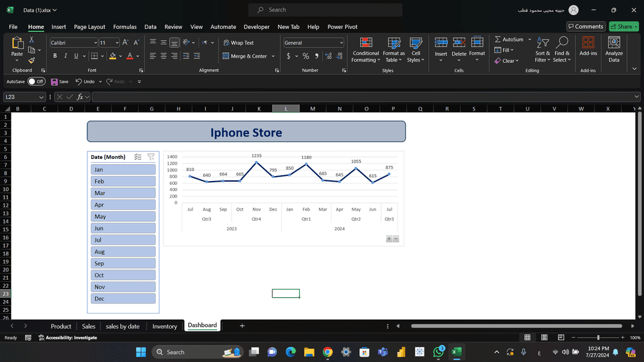Image resolution: width=644 pixels, height=362 pixels.
Task: Apply Italic formatting
Action: (65, 56)
